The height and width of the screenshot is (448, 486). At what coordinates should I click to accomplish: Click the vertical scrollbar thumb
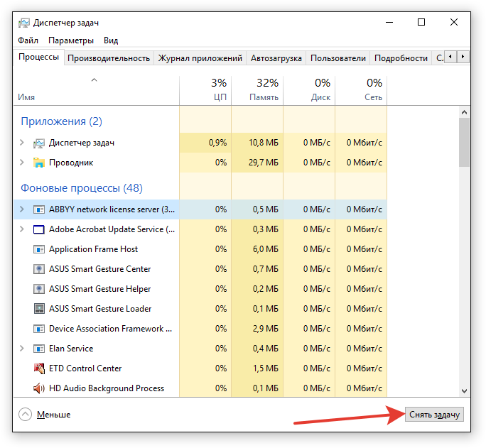click(x=464, y=143)
